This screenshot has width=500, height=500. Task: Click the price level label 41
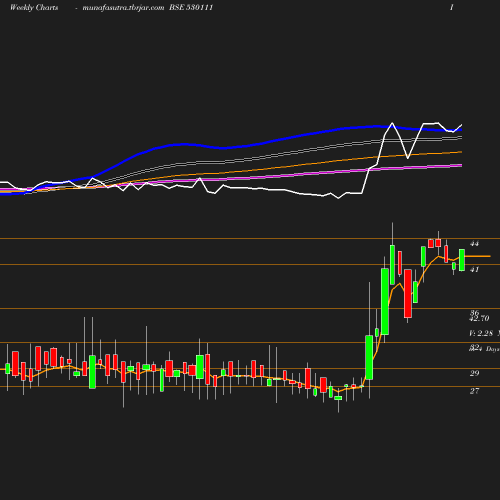[474, 269]
